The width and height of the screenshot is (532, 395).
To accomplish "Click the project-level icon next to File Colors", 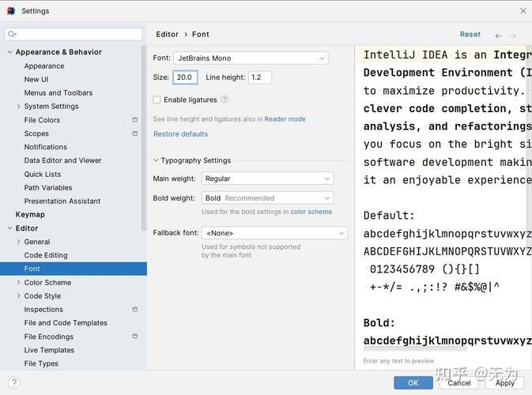I will coord(134,120).
